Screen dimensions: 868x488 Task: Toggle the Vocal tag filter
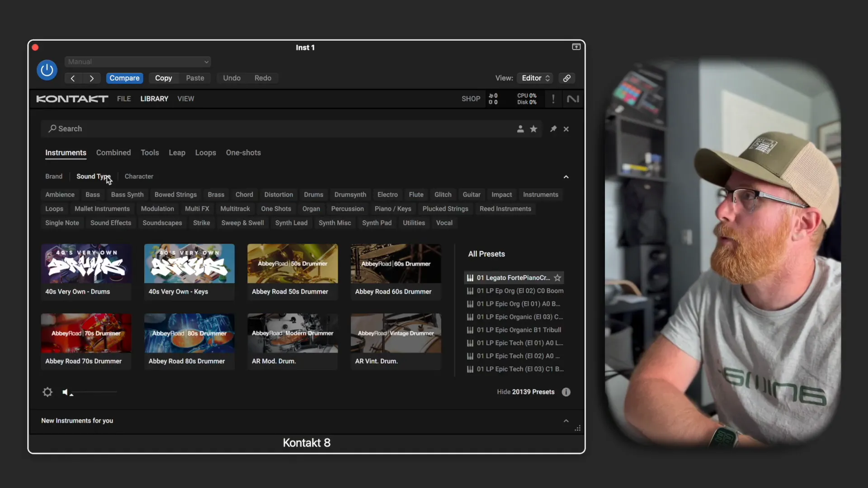click(x=444, y=223)
